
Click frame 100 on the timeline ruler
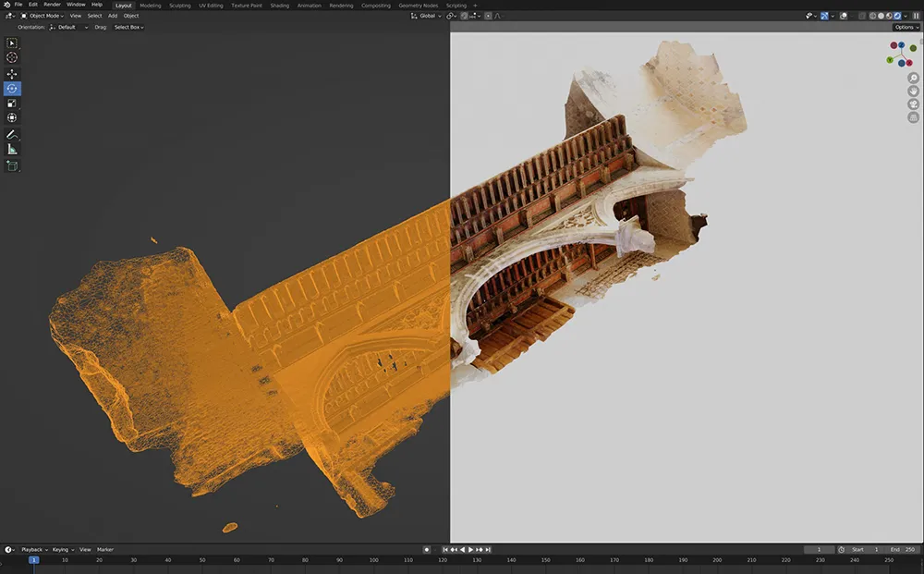373,560
